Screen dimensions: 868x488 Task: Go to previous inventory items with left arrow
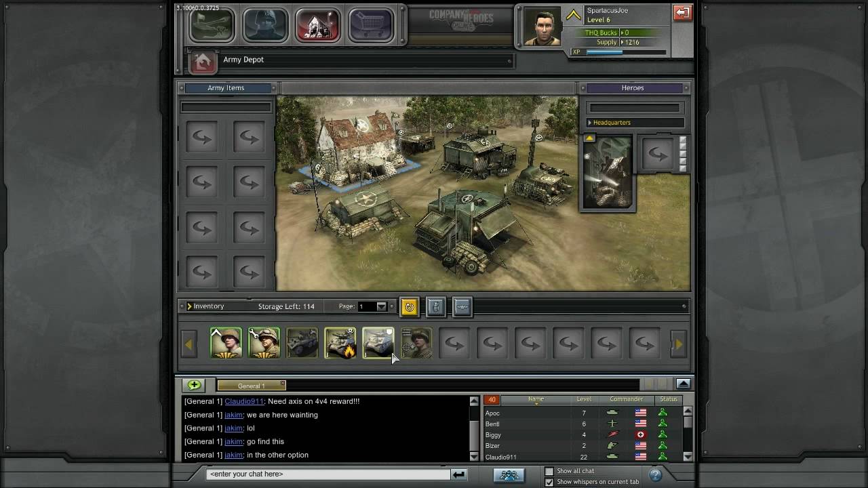[x=189, y=344]
